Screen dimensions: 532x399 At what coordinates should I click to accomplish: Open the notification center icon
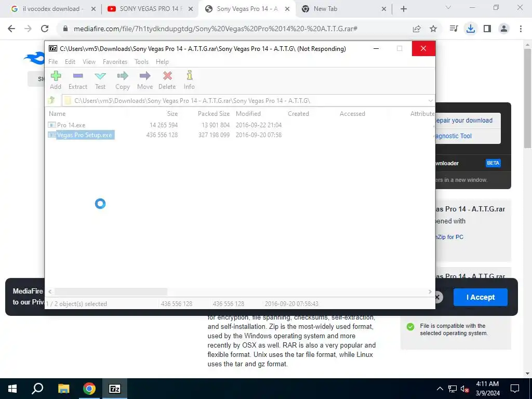515,389
